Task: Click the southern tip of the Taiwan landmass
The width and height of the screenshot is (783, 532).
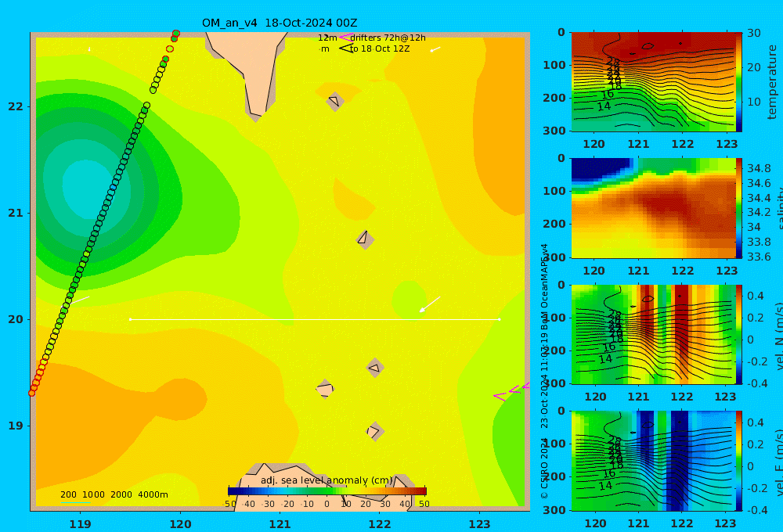Action: point(256,115)
